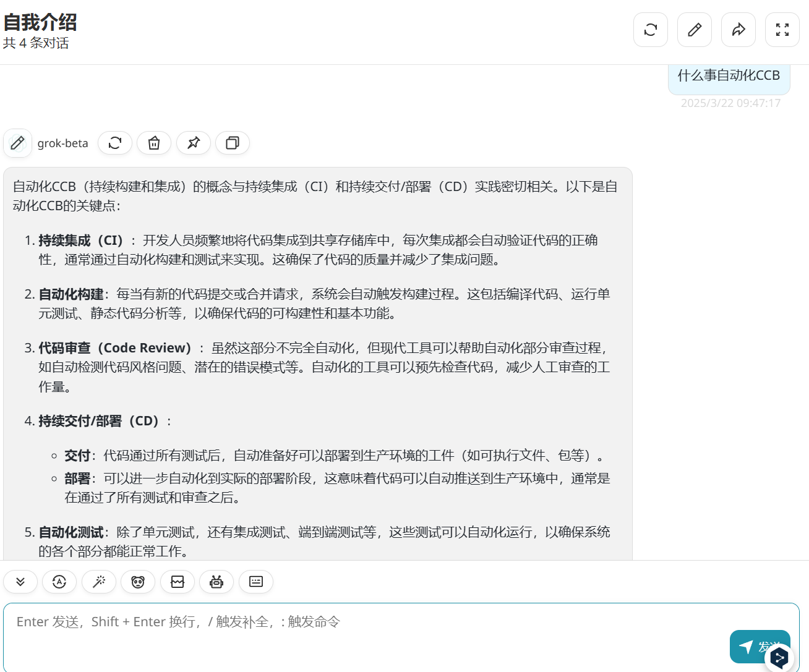Viewport: 809px width, 672px height.
Task: Retry the grok-beta reply with reload icon
Action: click(115, 143)
